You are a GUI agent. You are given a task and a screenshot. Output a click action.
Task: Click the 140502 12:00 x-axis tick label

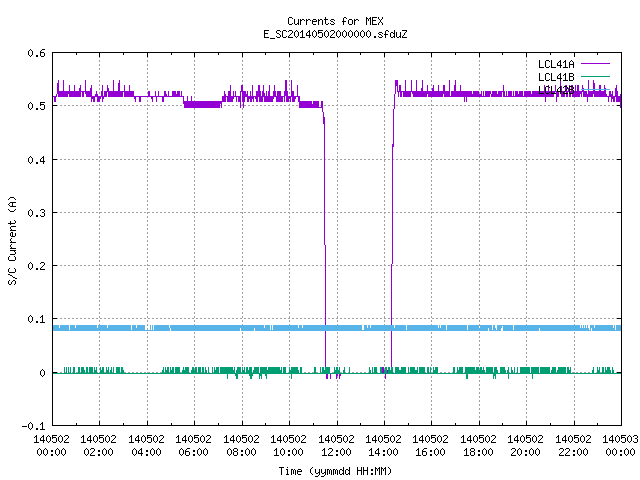click(x=336, y=445)
